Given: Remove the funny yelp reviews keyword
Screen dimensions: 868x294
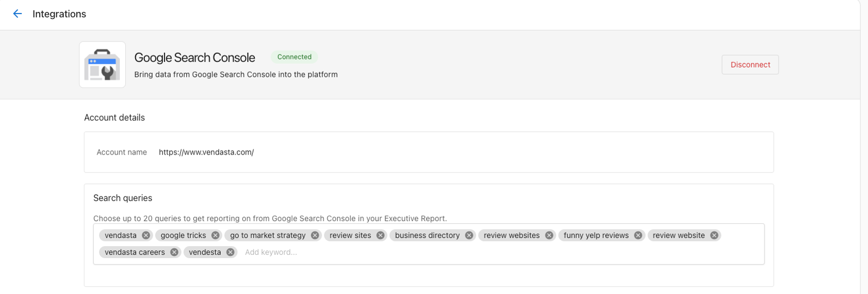Looking at the screenshot, I should pos(638,236).
